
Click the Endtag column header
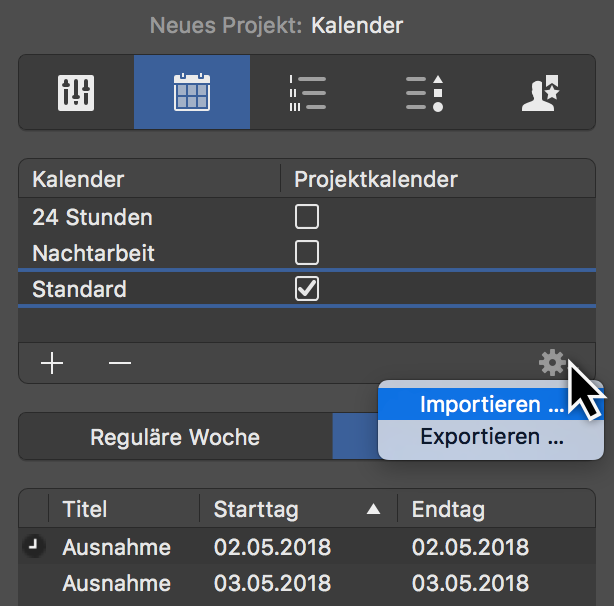(x=448, y=510)
